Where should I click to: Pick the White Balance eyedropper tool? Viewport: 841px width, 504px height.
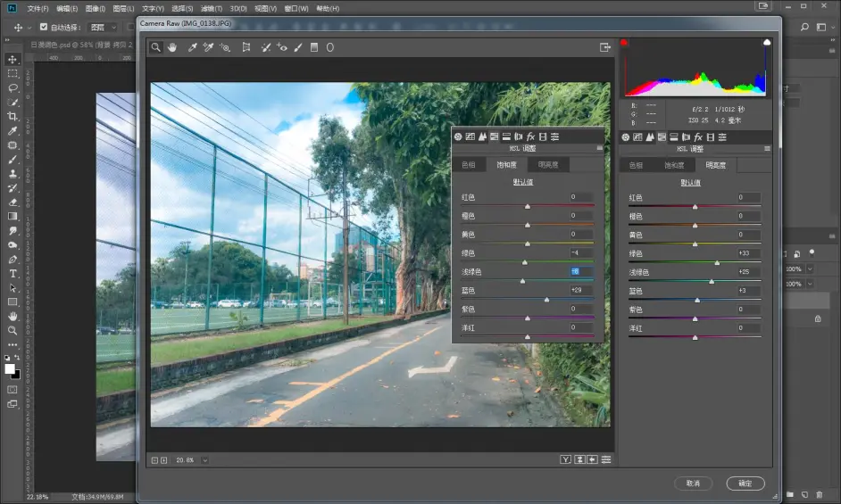tap(192, 47)
